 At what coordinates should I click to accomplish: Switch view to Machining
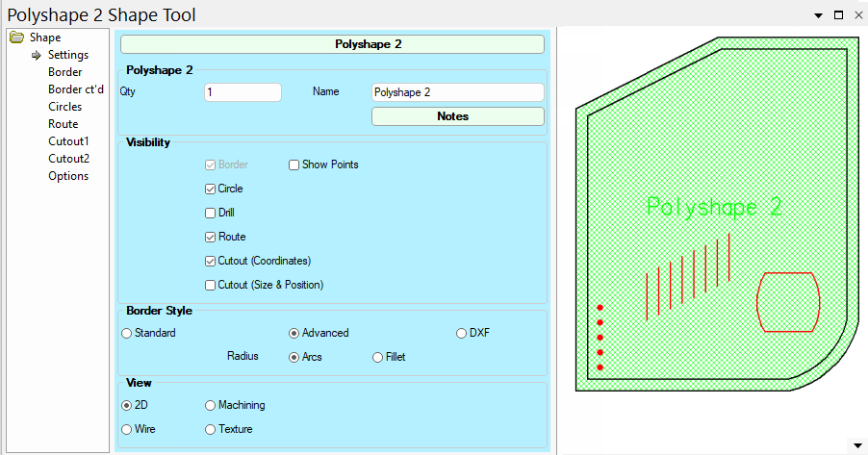coord(211,405)
